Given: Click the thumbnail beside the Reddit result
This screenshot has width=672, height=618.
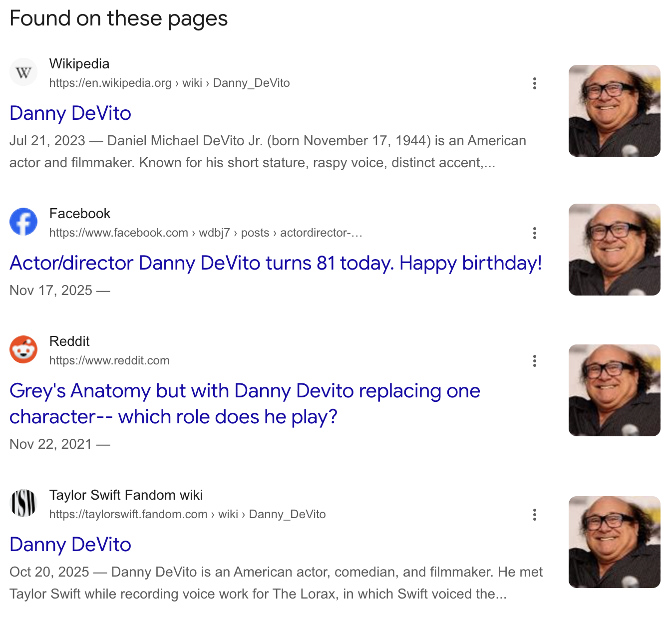Looking at the screenshot, I should 614,390.
